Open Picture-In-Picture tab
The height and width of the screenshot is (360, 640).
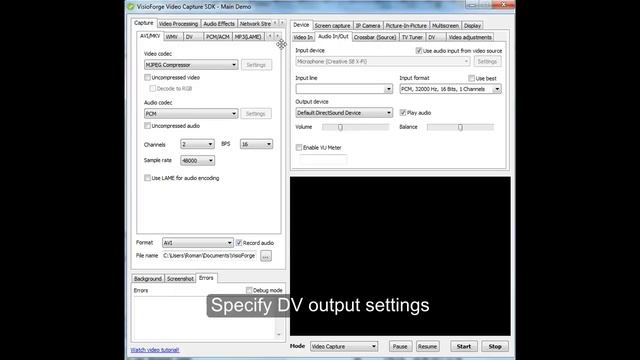pyautogui.click(x=406, y=25)
